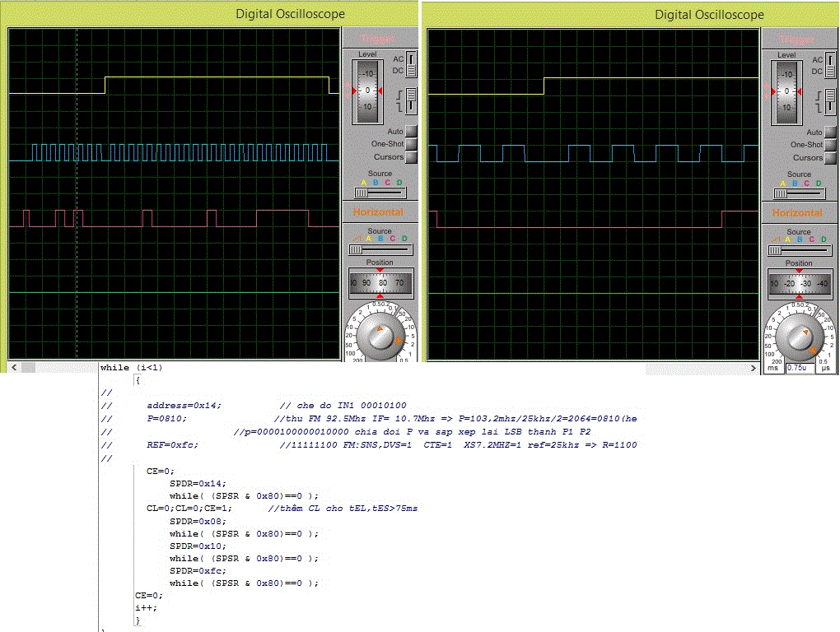This screenshot has width=840, height=632.
Task: Click the trigger Level dial on right oscilloscope
Action: point(786,91)
